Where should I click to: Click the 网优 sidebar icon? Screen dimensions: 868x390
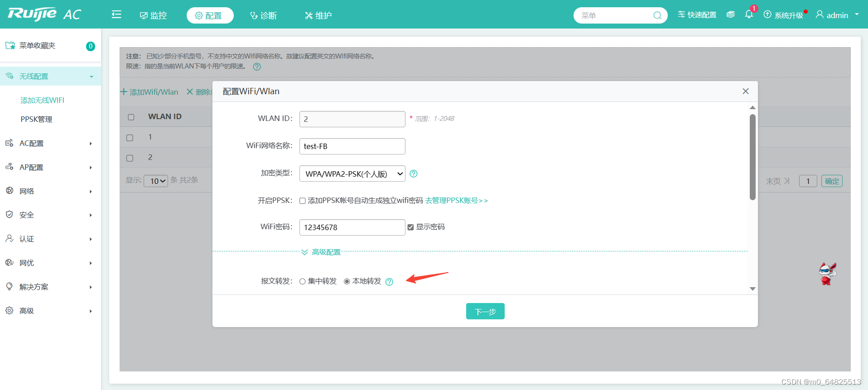[9, 262]
